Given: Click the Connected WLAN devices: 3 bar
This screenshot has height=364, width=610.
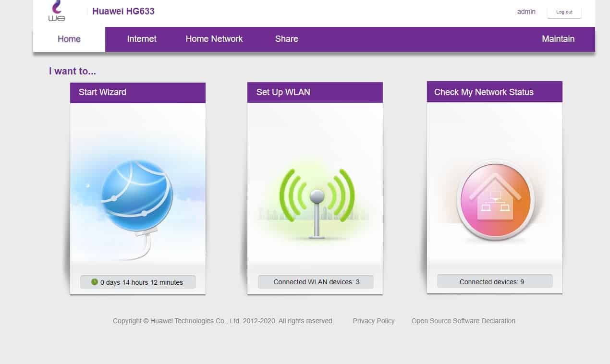Looking at the screenshot, I should click(316, 282).
